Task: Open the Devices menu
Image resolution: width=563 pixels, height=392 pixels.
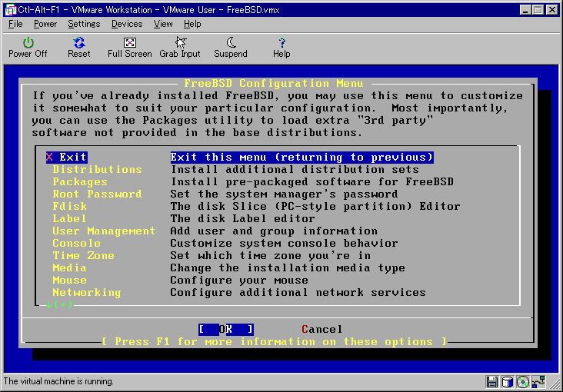Action: 127,24
